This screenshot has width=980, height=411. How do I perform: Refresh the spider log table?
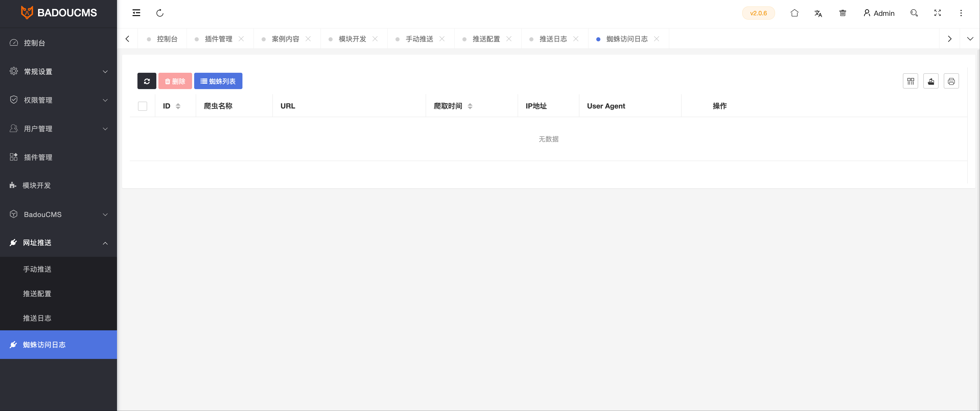pyautogui.click(x=147, y=81)
